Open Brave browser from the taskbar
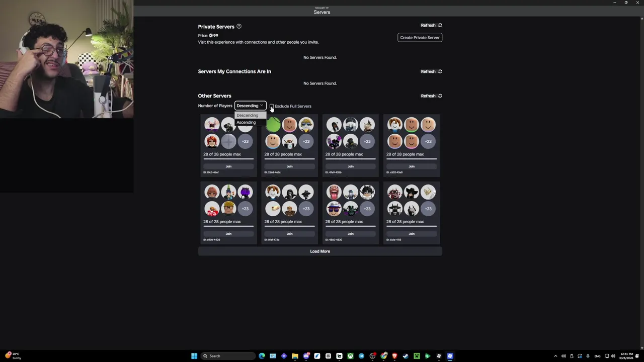The height and width of the screenshot is (362, 644). (394, 356)
